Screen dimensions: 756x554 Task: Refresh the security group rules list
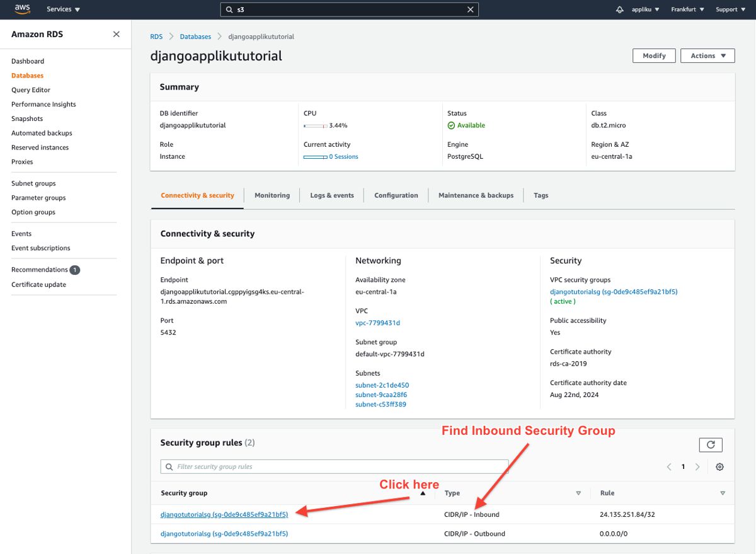711,444
